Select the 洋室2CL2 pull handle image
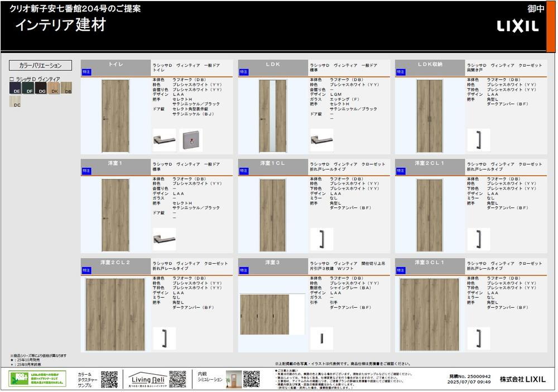 (x=165, y=338)
